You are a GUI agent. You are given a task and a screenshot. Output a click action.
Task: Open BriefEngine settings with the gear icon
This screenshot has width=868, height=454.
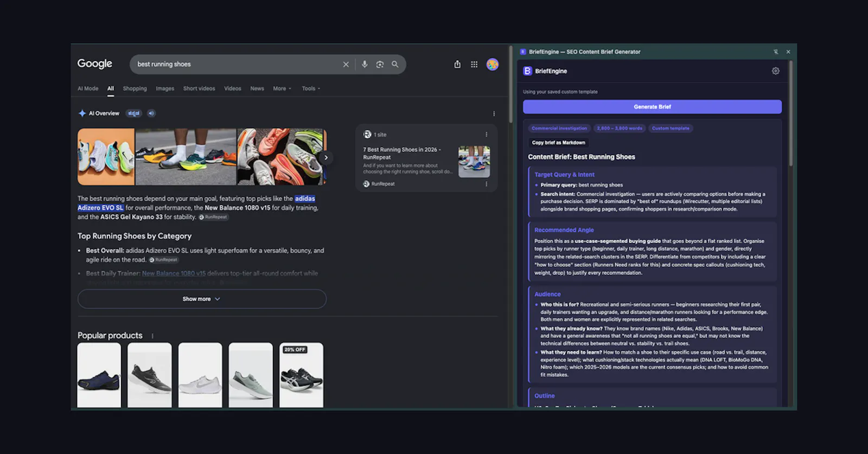pos(776,71)
